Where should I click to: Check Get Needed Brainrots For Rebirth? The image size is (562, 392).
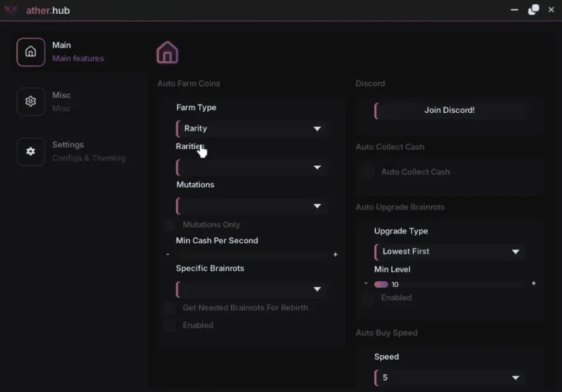(x=169, y=308)
